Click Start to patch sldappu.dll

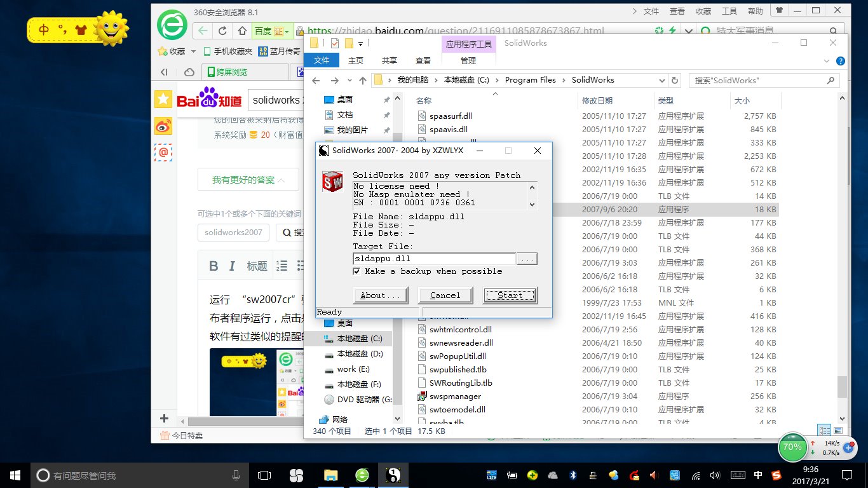[509, 295]
